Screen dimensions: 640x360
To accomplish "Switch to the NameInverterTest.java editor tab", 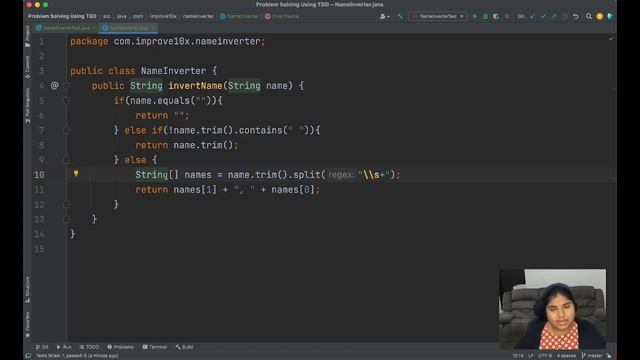I will click(x=66, y=28).
